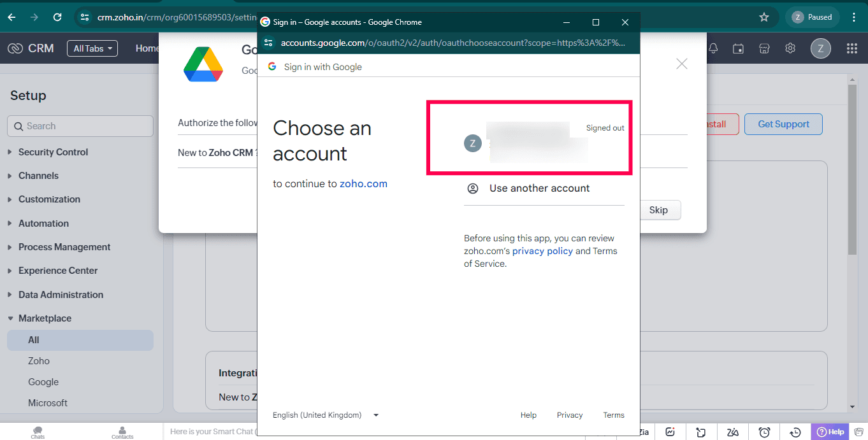Open the Chrome three-dot menu
The image size is (868, 440).
point(854,17)
